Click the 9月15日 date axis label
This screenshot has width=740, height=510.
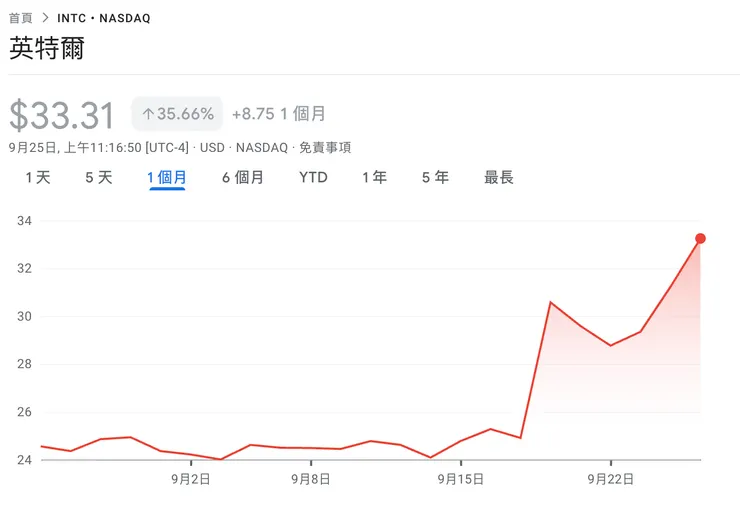[x=461, y=479]
